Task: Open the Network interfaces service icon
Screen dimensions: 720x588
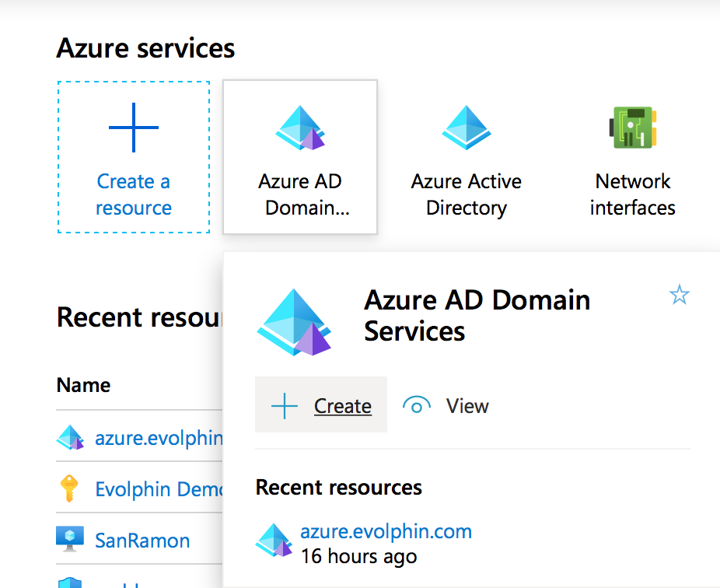Action: (x=633, y=128)
